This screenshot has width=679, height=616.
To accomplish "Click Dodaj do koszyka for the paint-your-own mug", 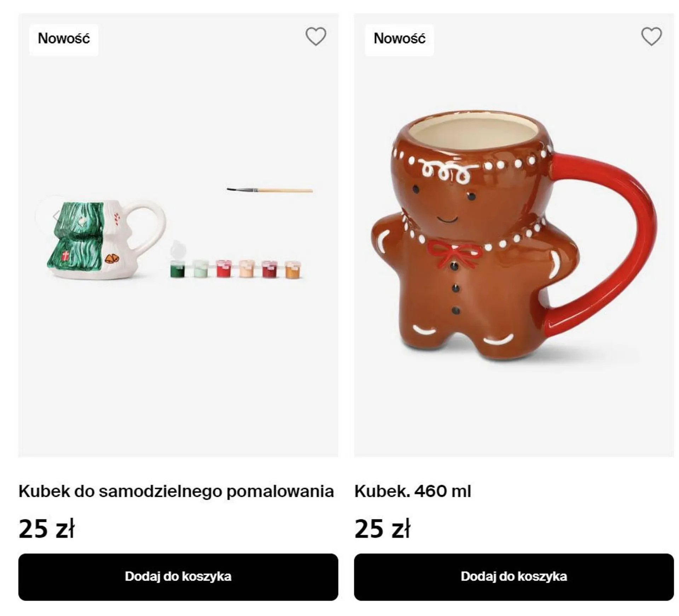I will (x=178, y=577).
